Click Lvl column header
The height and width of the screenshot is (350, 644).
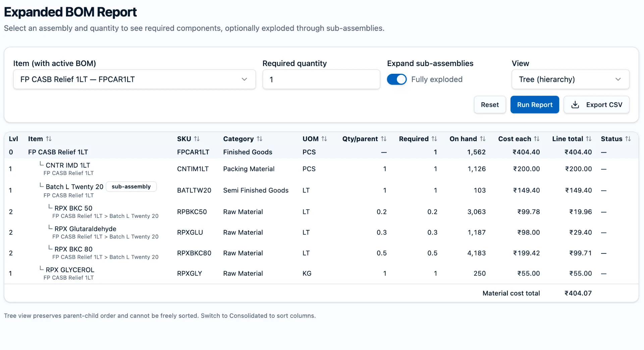(x=13, y=139)
